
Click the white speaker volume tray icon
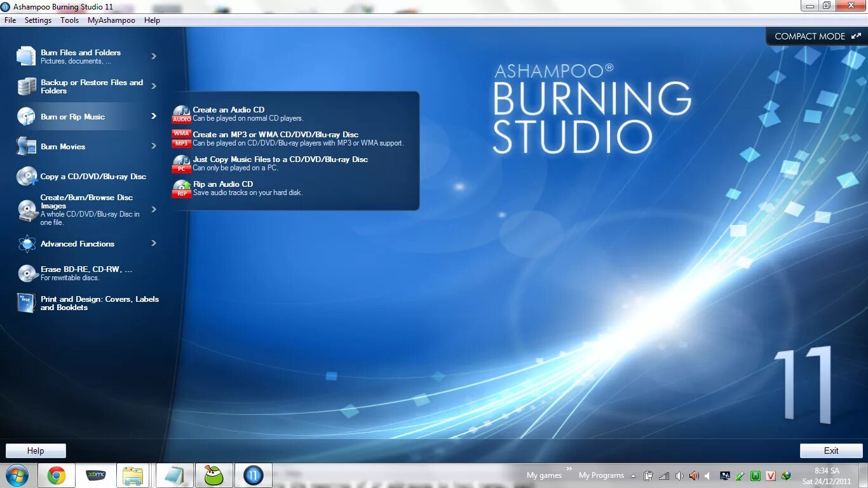(x=679, y=475)
